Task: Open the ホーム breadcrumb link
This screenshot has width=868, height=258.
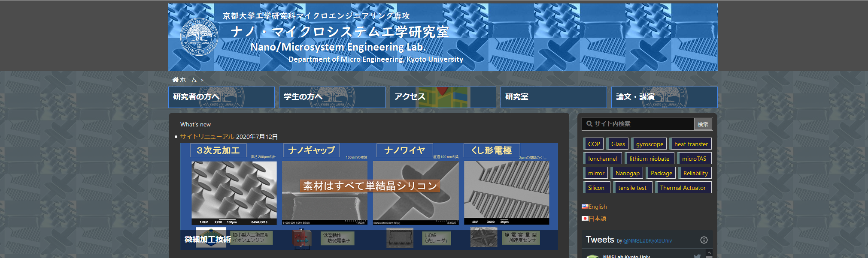Action: [x=188, y=80]
